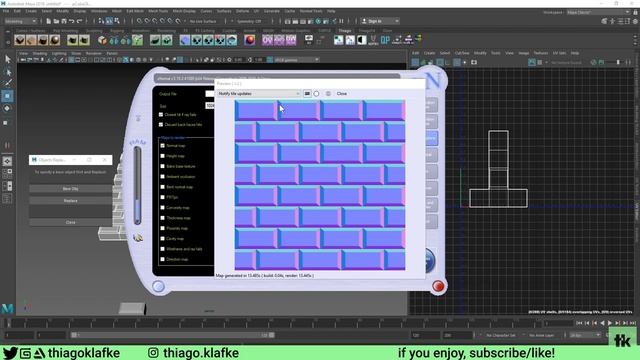Open the Workspace dropdown at top right

tap(598, 12)
